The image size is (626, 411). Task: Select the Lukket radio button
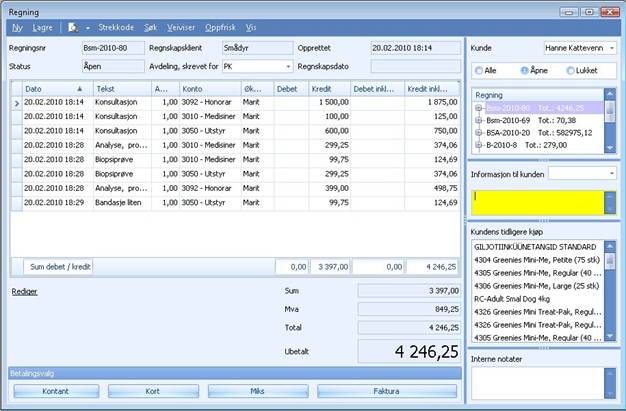click(570, 71)
